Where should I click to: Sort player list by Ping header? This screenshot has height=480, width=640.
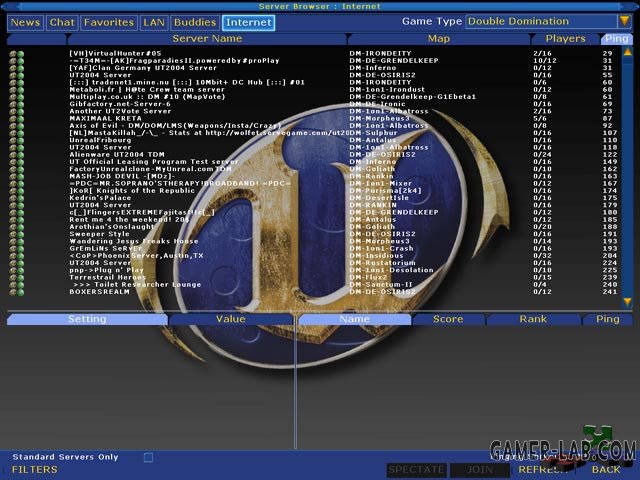coord(607,319)
